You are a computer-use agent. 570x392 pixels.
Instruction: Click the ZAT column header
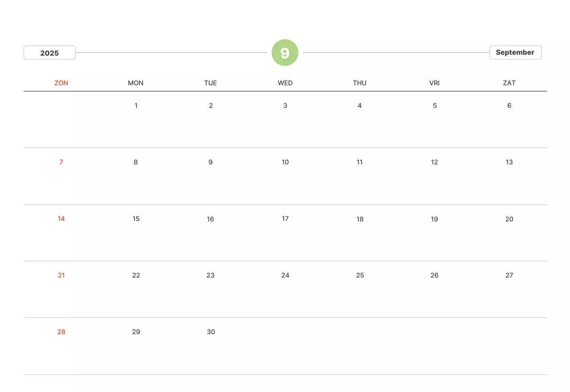[x=509, y=83]
